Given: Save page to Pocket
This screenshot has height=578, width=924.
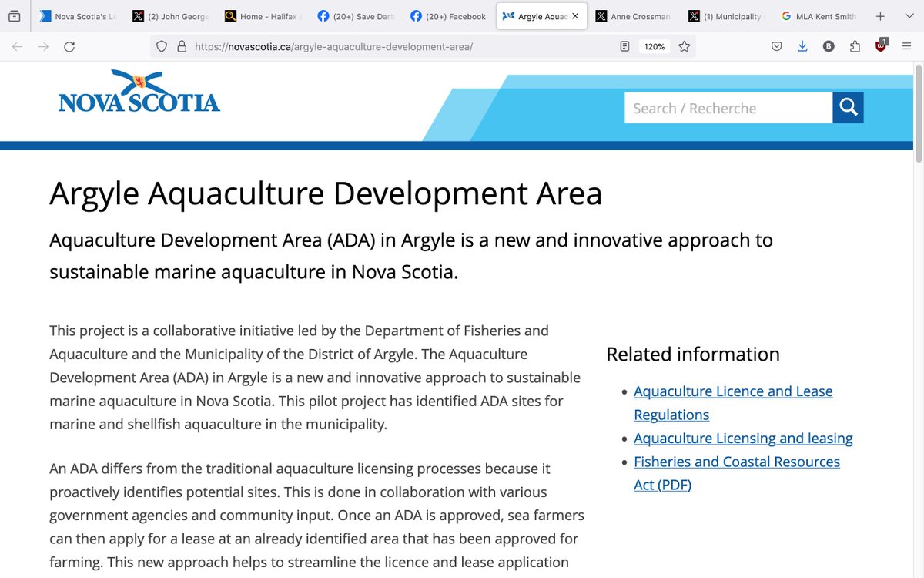Looking at the screenshot, I should point(777,46).
